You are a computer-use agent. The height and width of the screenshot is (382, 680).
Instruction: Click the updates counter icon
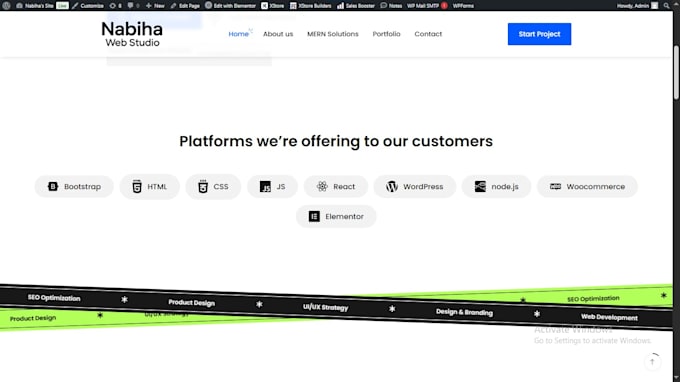click(x=115, y=6)
